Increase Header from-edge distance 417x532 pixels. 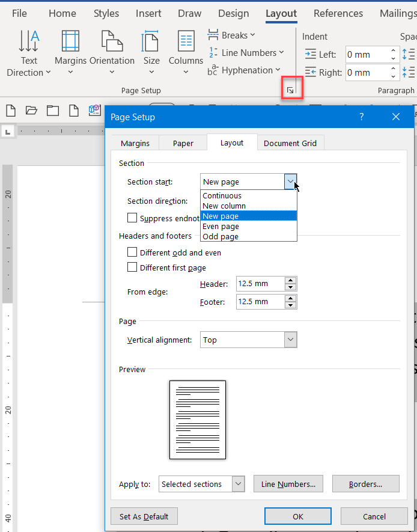tap(291, 280)
